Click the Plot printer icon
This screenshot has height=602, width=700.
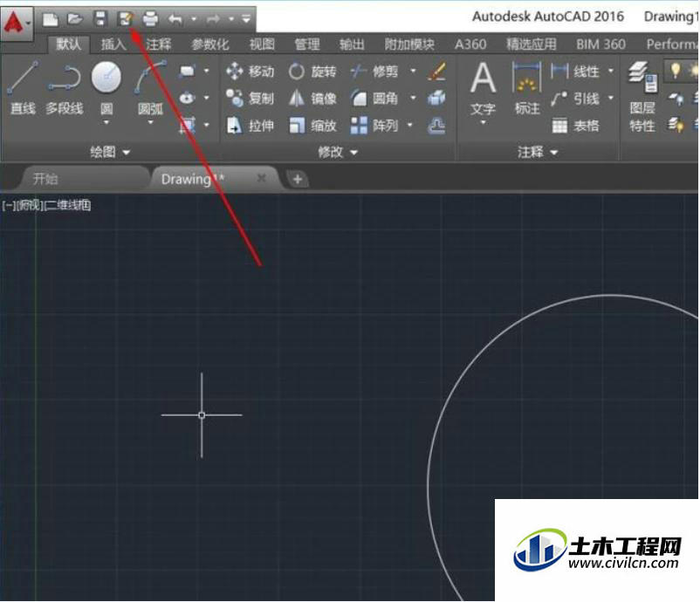coord(150,19)
